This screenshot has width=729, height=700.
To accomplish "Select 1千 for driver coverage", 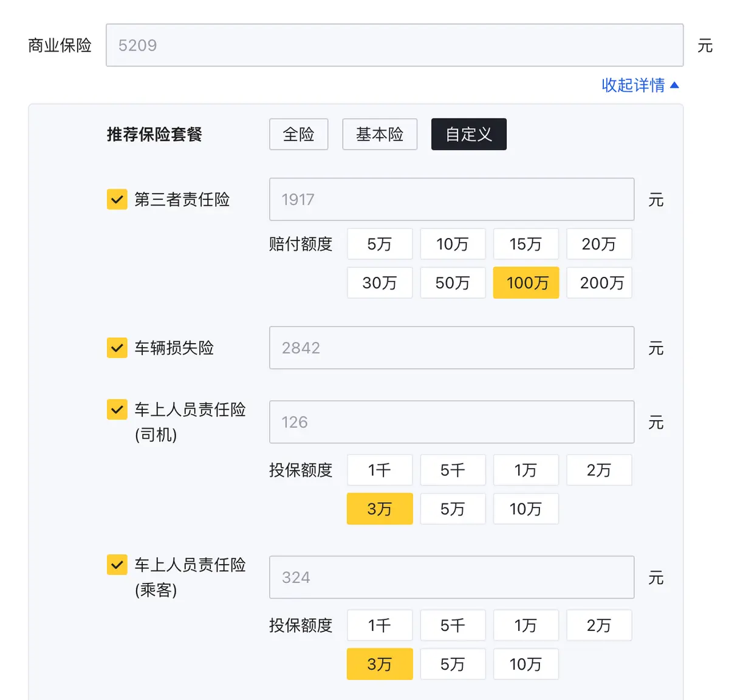I will click(380, 470).
